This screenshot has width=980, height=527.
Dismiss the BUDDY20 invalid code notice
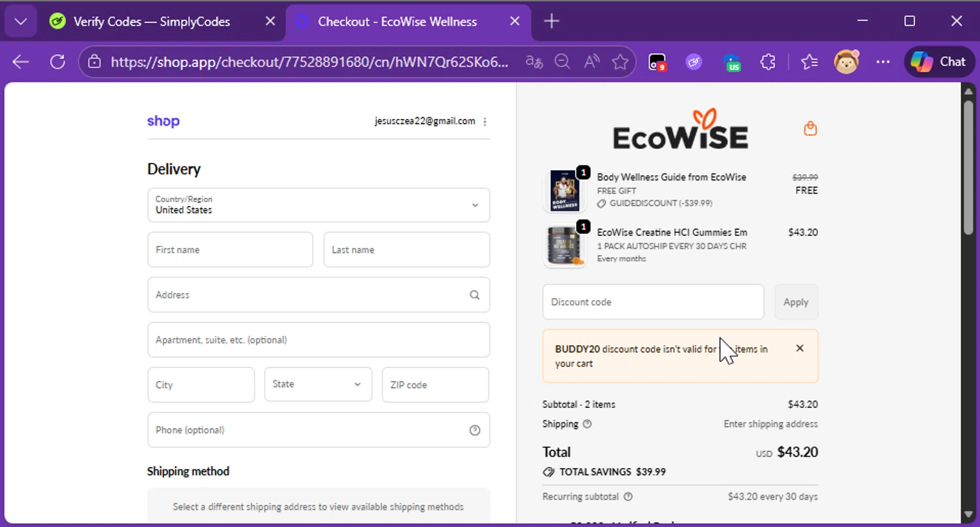coord(800,348)
